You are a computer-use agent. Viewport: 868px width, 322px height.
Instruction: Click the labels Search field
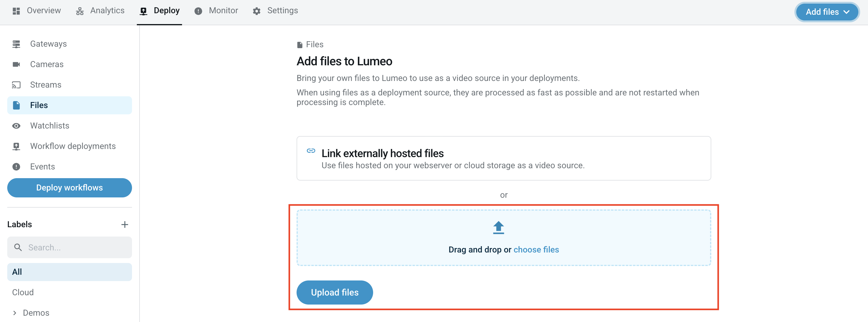tap(69, 247)
